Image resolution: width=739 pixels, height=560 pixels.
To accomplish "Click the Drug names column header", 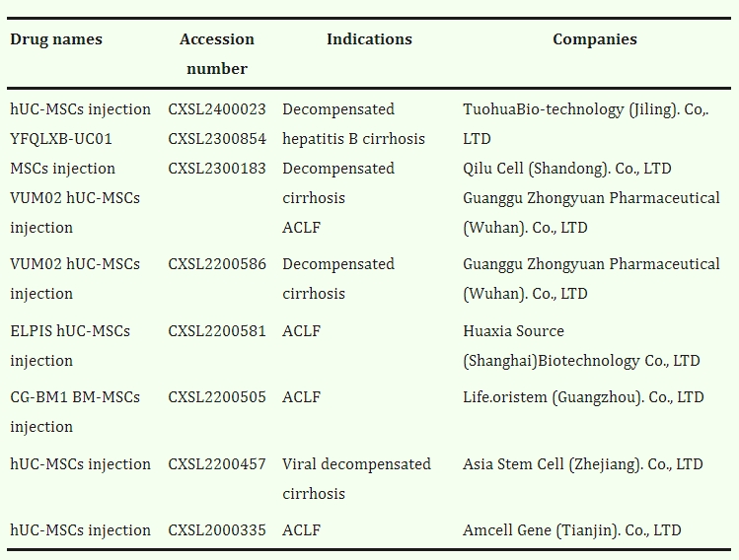I will tap(56, 39).
